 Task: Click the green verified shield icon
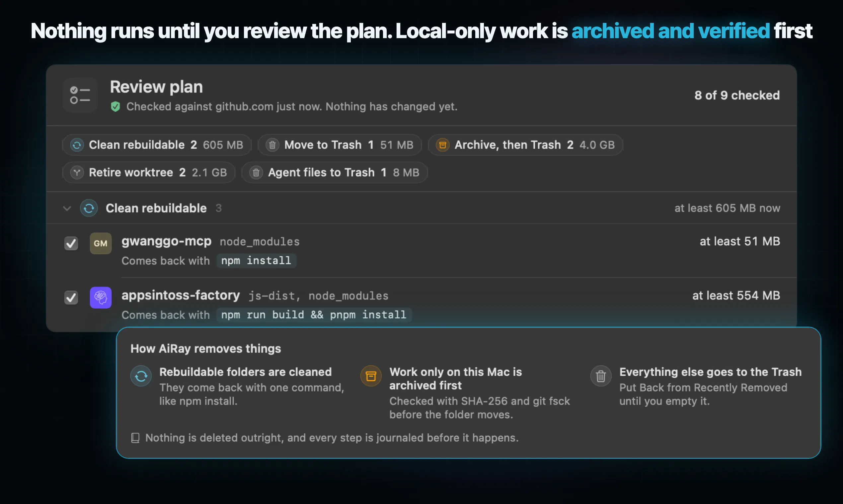click(115, 107)
